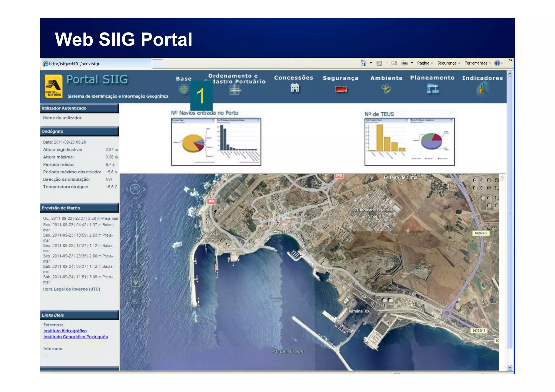Click the browser address bar URL field

96,64
